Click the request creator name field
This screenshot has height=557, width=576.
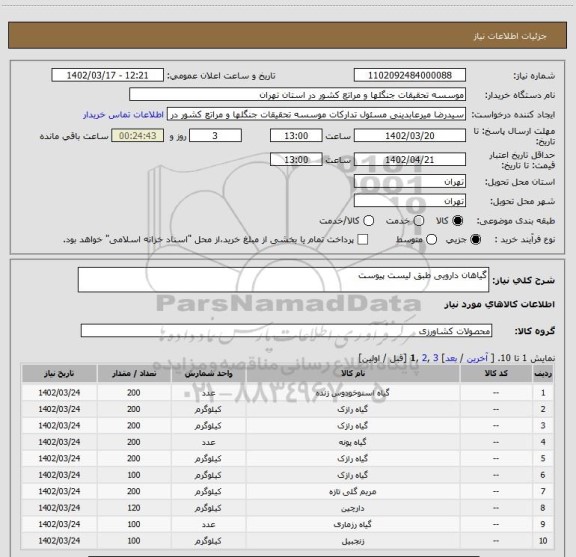316,114
